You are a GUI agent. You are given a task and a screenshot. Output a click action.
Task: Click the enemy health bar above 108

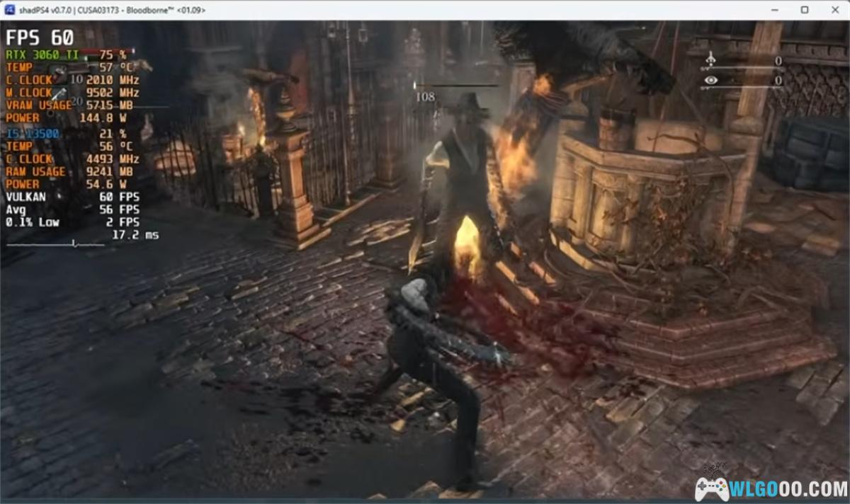coord(457,86)
